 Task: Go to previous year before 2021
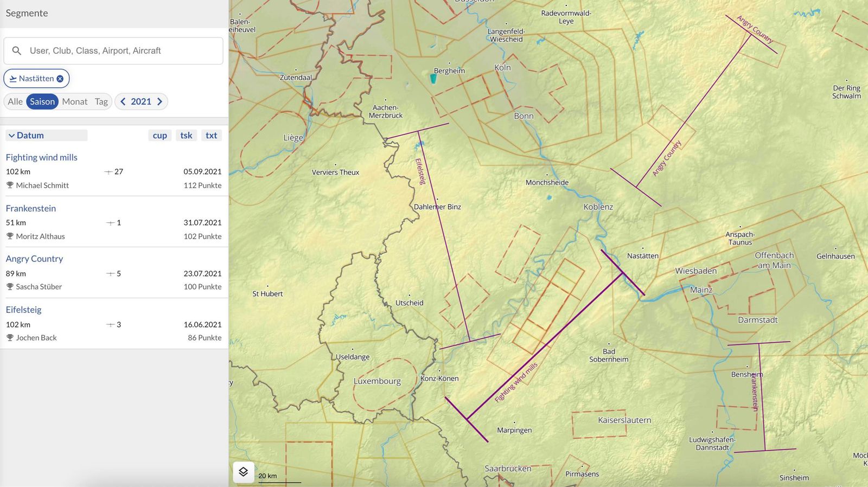coord(123,101)
